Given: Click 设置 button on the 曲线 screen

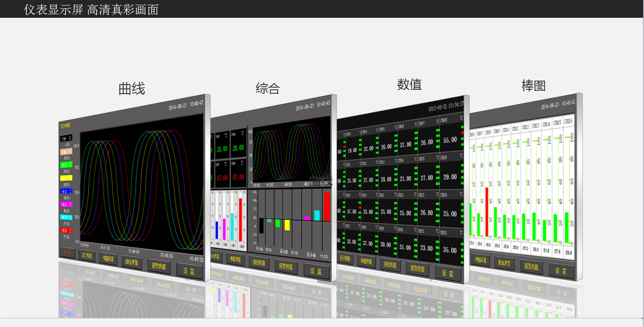Looking at the screenshot, I should [x=189, y=271].
